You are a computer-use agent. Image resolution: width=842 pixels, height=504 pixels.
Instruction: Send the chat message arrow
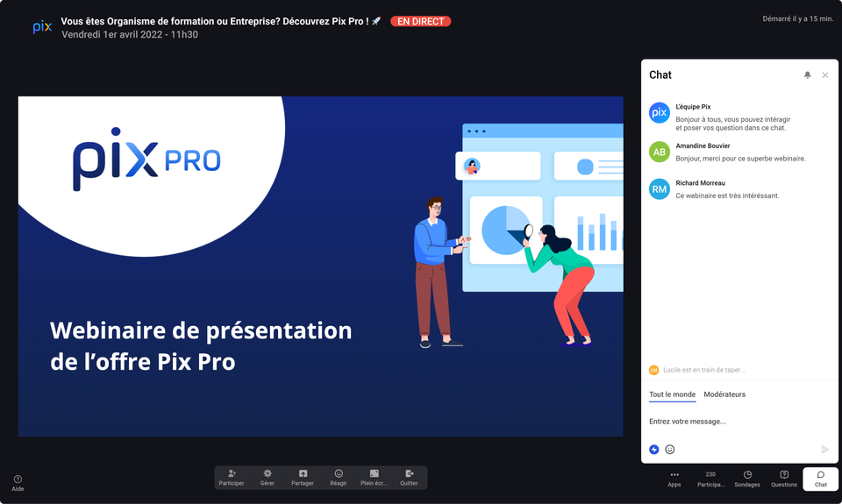tap(824, 450)
